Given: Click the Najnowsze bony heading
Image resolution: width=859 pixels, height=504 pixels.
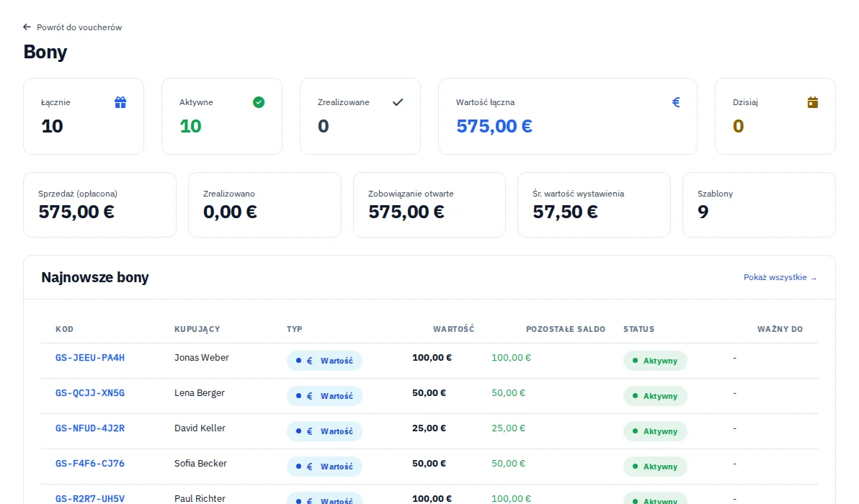Looking at the screenshot, I should tap(95, 277).
